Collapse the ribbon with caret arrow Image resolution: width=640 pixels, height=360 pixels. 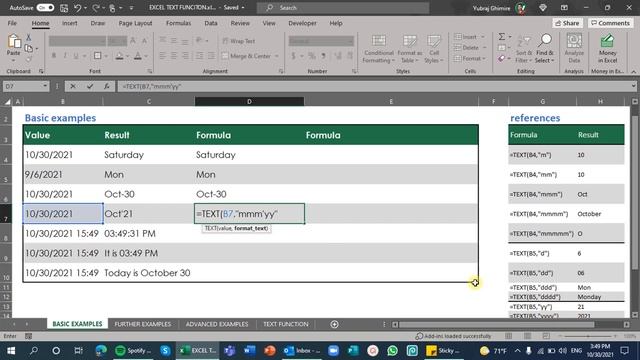(x=633, y=71)
